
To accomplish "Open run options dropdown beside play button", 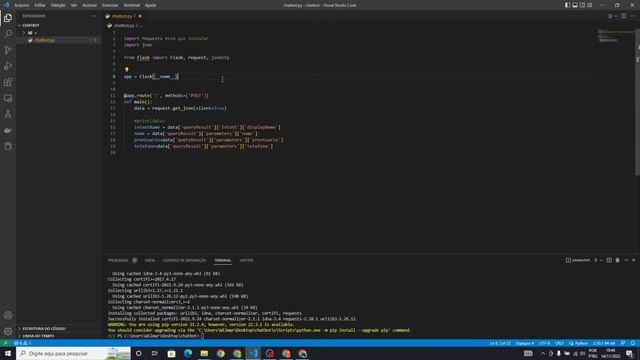I will [x=616, y=16].
